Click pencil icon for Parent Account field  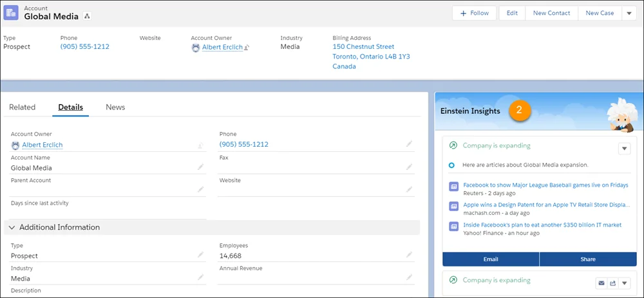coord(200,189)
